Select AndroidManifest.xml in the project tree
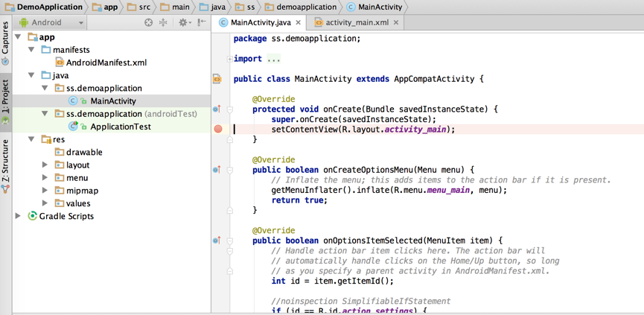Screen dimensions: 644x315 [106, 63]
